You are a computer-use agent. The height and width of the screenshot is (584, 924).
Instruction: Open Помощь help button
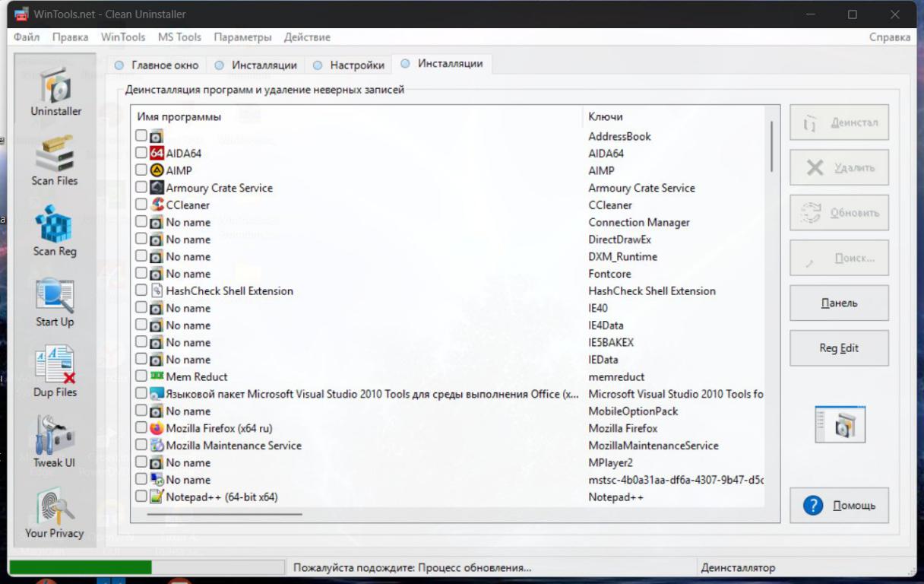click(x=839, y=506)
